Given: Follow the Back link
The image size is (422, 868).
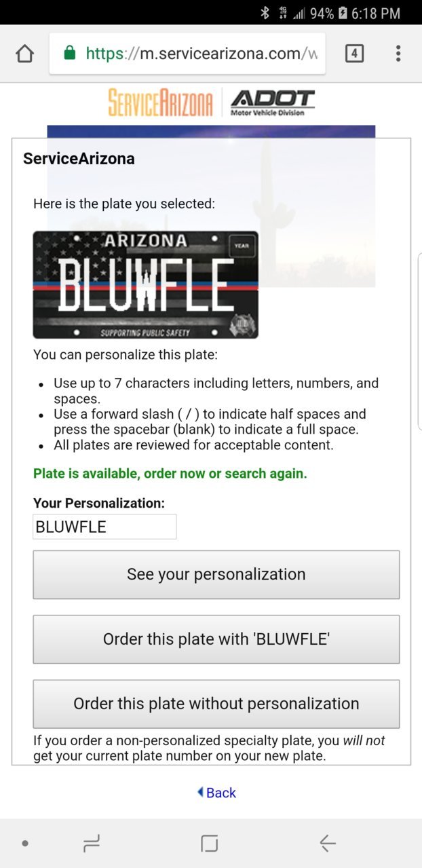Looking at the screenshot, I should click(216, 793).
